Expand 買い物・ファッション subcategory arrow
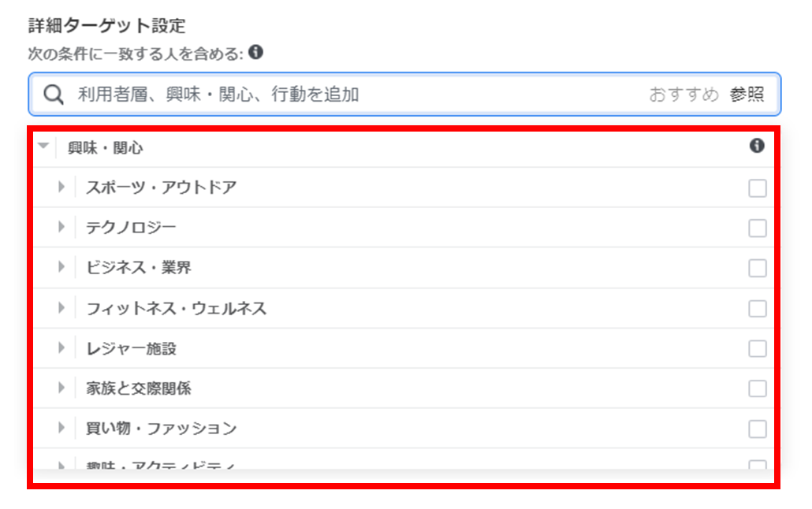This screenshot has height=509, width=812. (61, 428)
